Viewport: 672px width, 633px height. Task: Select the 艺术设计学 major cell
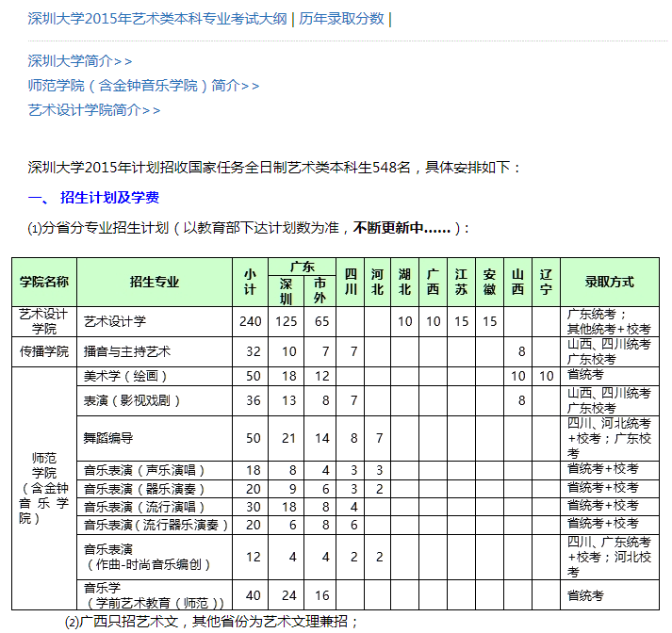115,321
